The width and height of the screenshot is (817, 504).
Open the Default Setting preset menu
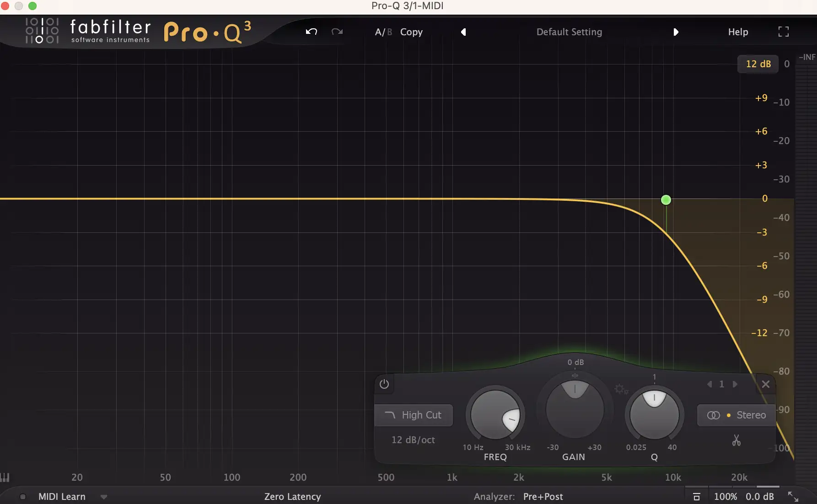tap(569, 32)
